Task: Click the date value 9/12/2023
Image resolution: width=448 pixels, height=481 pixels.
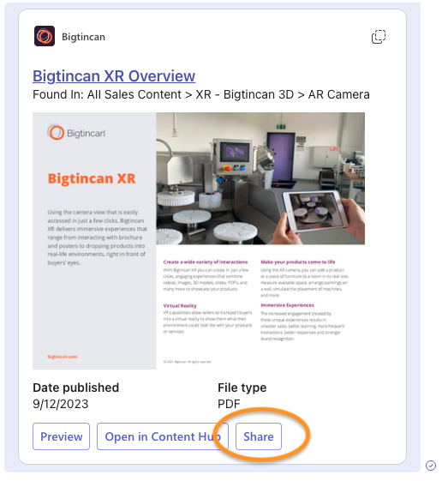Action: (x=60, y=404)
